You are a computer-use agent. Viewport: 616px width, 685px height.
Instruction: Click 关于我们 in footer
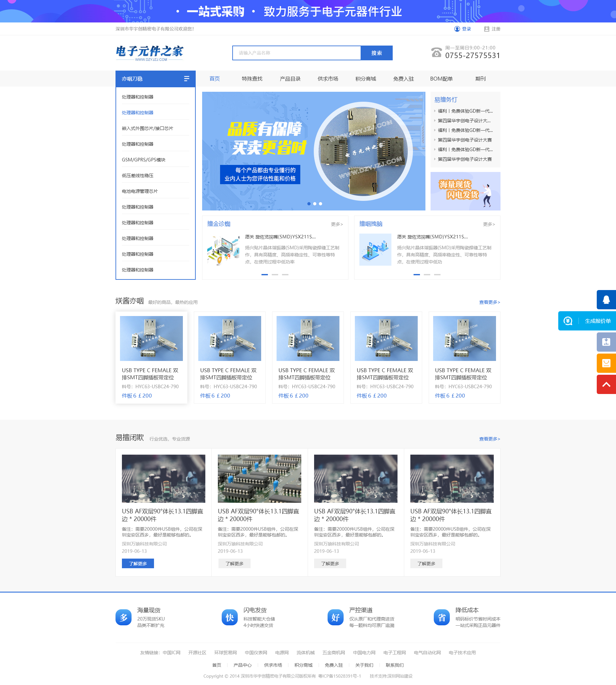(x=364, y=665)
